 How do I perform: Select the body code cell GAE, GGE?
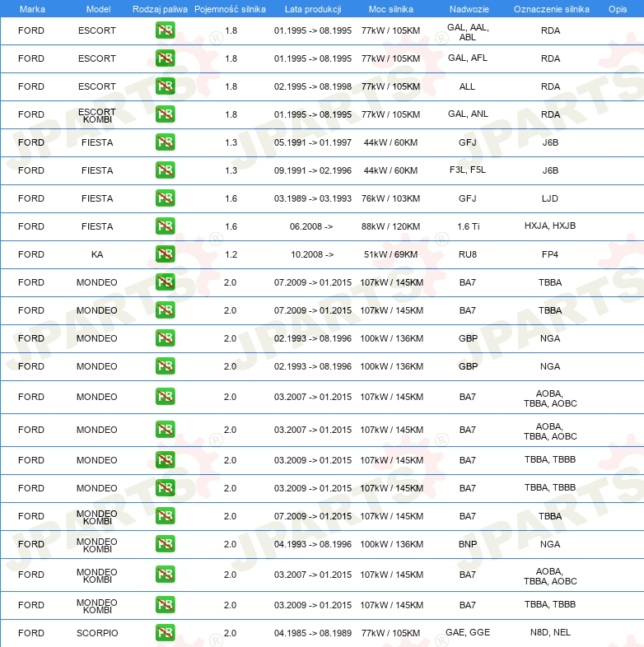point(468,632)
